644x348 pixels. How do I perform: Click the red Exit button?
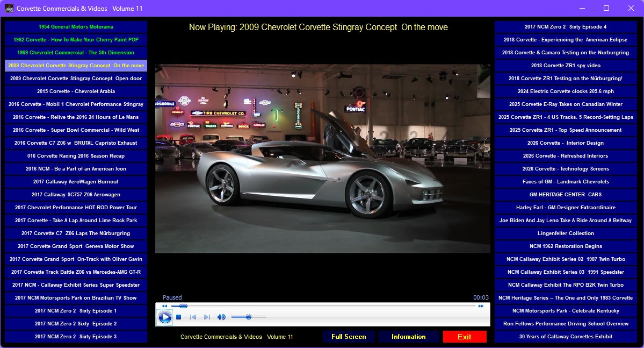pos(465,337)
